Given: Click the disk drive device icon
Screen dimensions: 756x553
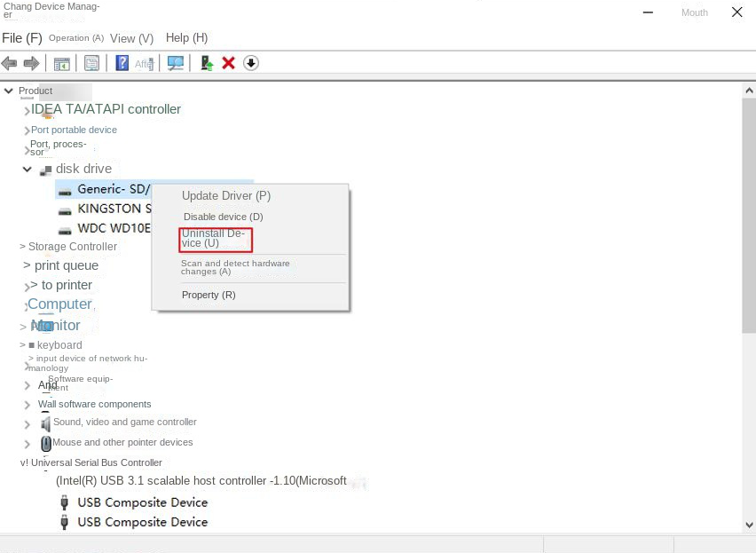Looking at the screenshot, I should pos(47,169).
